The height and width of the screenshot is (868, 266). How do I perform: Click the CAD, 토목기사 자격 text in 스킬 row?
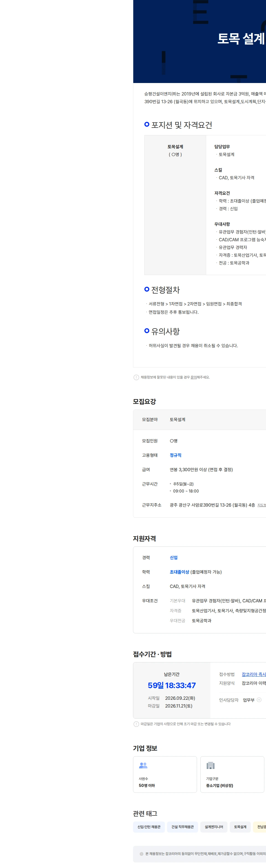(x=187, y=586)
